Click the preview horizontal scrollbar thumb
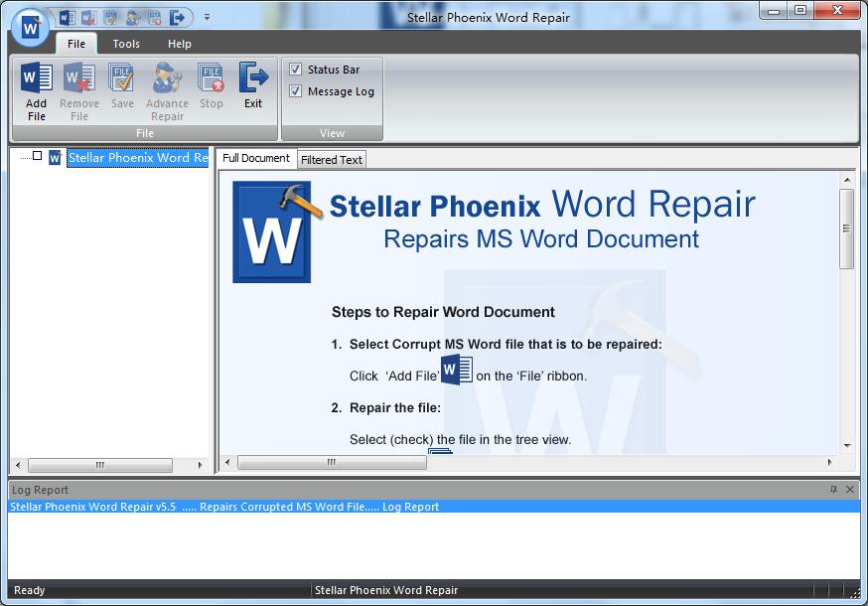Screen dimensions: 868x606 332,463
